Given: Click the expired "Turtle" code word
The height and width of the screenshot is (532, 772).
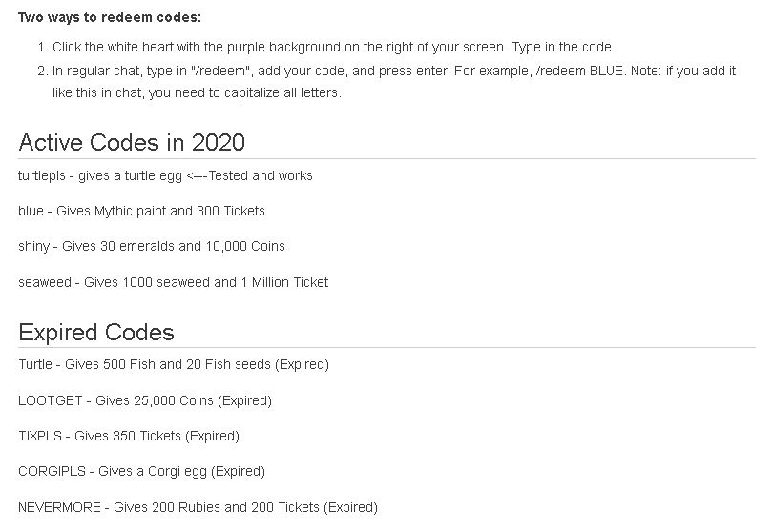Looking at the screenshot, I should coord(37,365).
